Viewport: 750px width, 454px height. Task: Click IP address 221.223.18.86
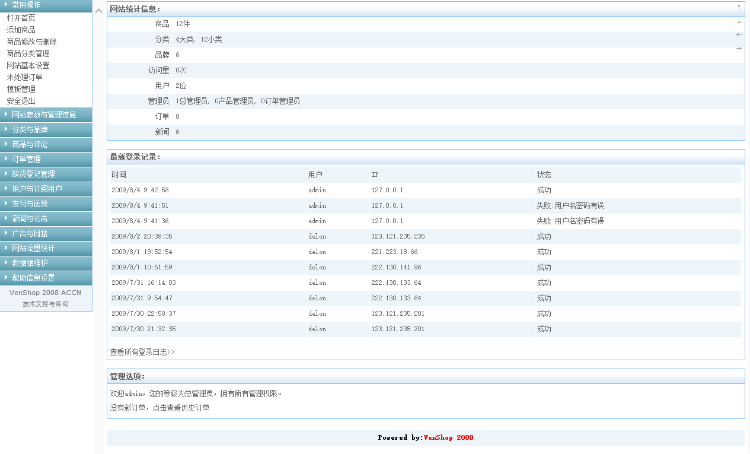click(x=395, y=252)
